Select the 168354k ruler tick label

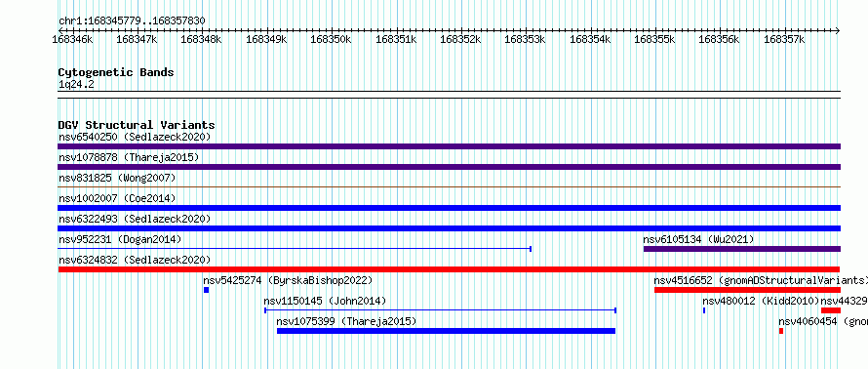coord(590,39)
